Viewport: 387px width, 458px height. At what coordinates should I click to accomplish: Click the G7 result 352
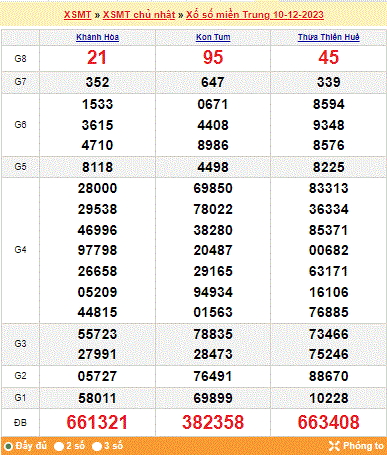(x=97, y=82)
